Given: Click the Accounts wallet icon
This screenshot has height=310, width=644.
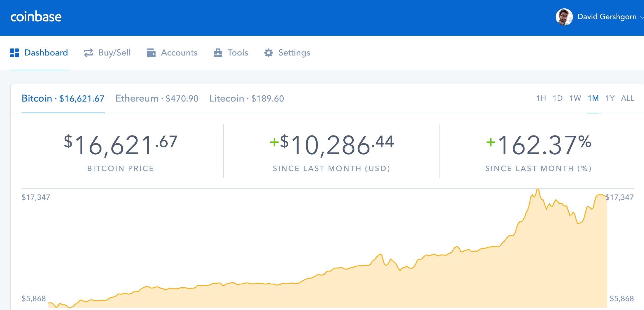Looking at the screenshot, I should coord(152,53).
